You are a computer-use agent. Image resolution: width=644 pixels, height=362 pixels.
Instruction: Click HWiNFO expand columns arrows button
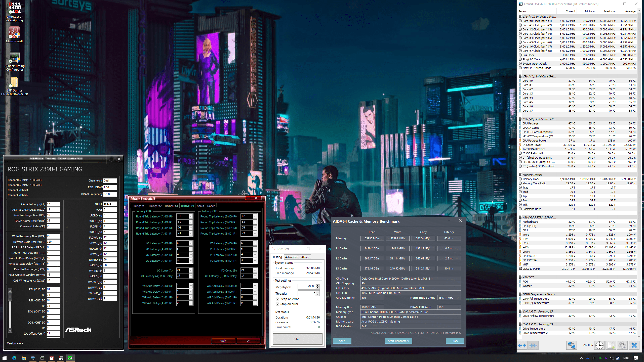pyautogui.click(x=522, y=345)
